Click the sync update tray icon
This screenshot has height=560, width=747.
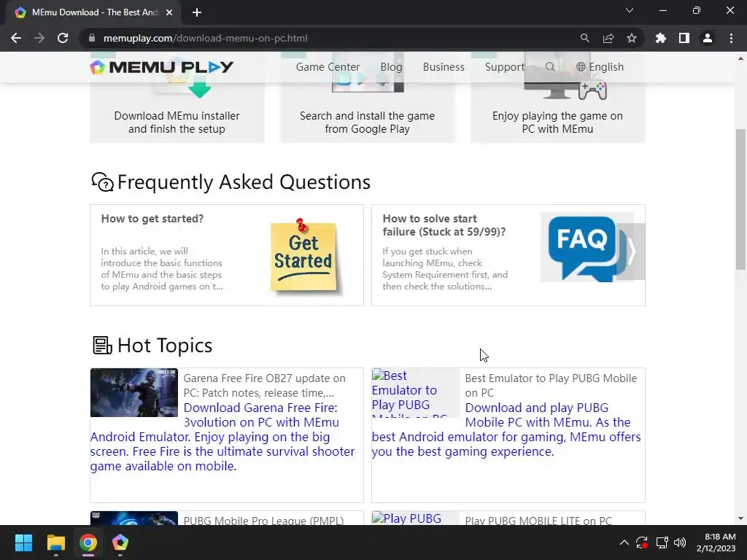point(642,542)
